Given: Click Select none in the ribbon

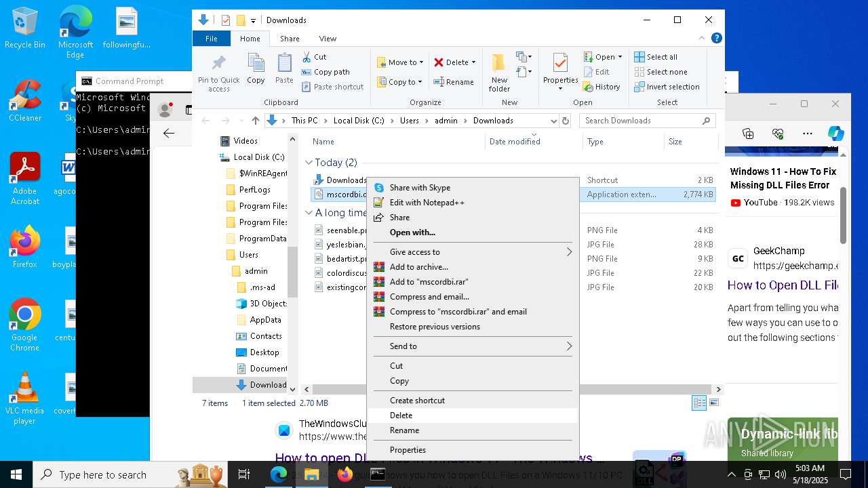Looking at the screenshot, I should pyautogui.click(x=660, y=72).
